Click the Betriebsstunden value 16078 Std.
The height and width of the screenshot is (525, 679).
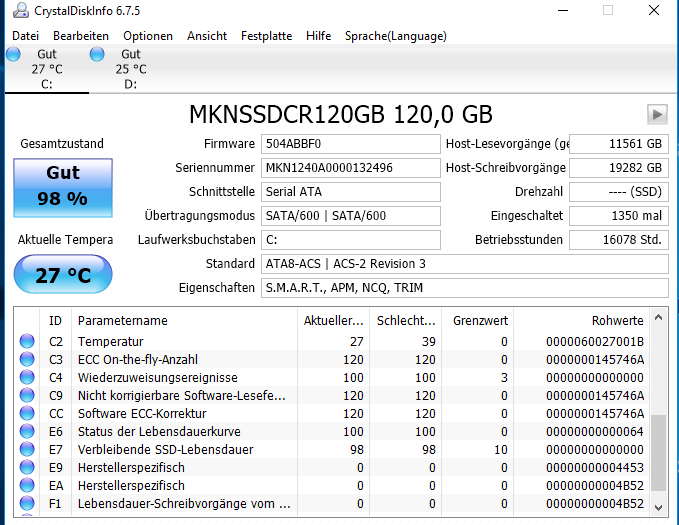click(x=619, y=240)
